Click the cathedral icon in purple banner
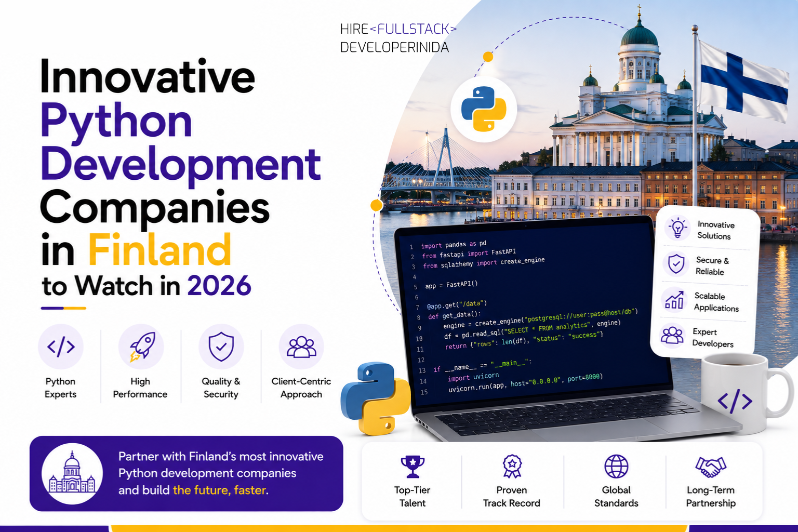Image resolution: width=798 pixels, height=532 pixels. click(x=72, y=473)
